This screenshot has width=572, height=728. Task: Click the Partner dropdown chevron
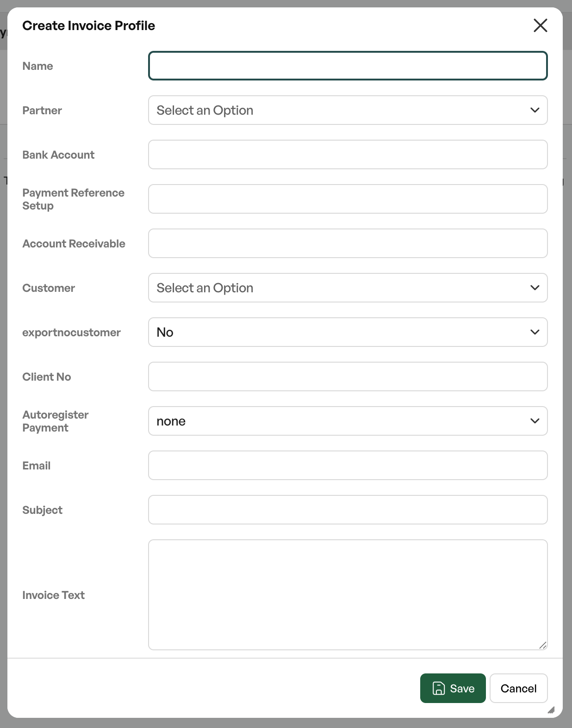535,110
